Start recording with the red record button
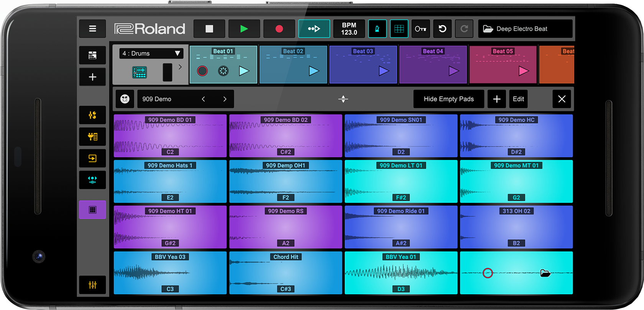 pyautogui.click(x=279, y=29)
